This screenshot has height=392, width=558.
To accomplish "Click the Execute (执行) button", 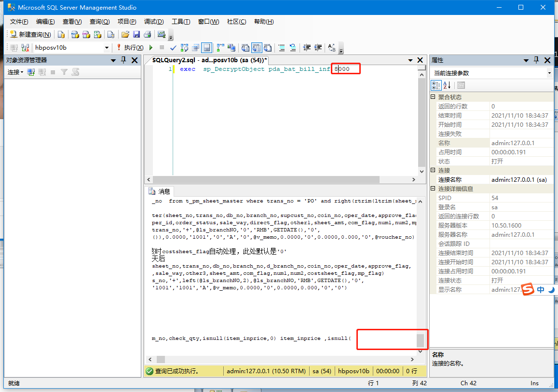I will pos(129,48).
